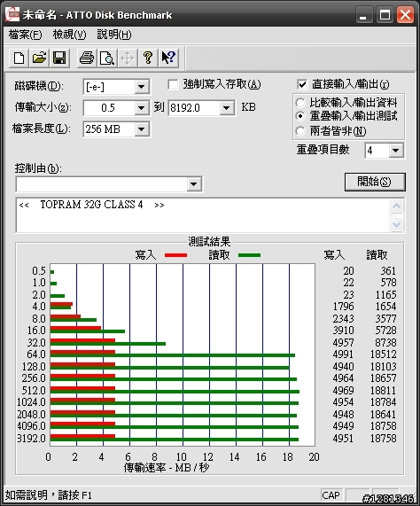Screen dimensions: 420x506
Task: Click the 傳輸速率 - MB / 秒 axis label
Action: (x=167, y=468)
